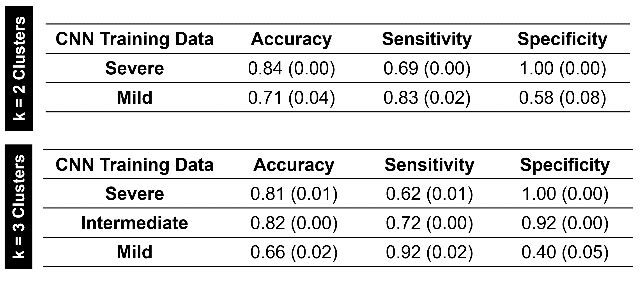Click the 0.58 (0.08) specificity cell
Image resolution: width=644 pixels, height=283 pixels.
click(x=563, y=97)
